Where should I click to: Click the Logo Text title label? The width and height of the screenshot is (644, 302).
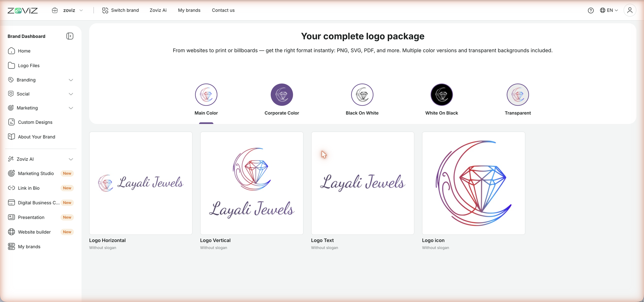322,240
